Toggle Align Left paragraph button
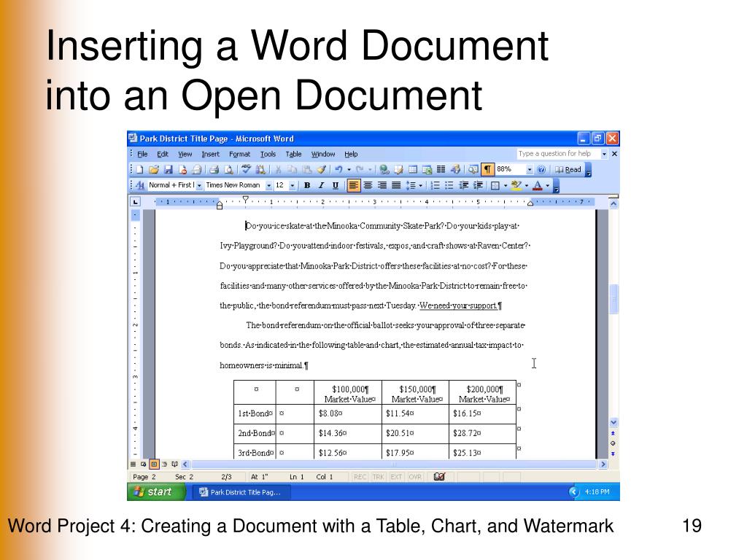Image resolution: width=747 pixels, height=560 pixels. click(x=354, y=185)
